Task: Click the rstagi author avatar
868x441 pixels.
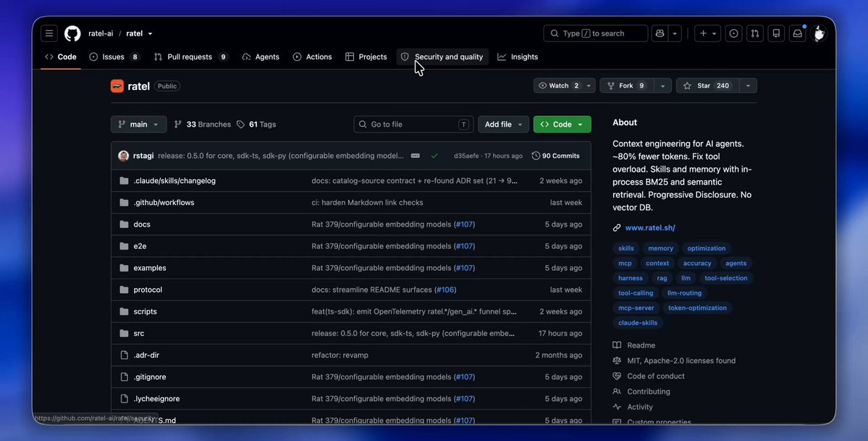Action: (x=124, y=156)
